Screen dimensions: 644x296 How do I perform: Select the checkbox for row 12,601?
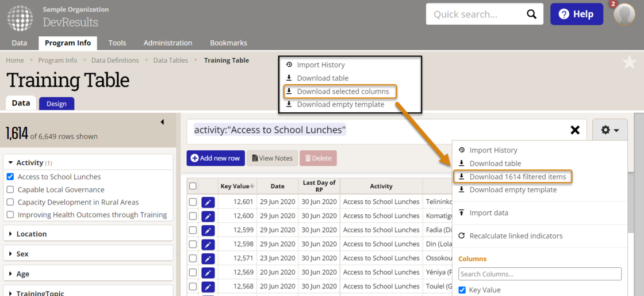(193, 202)
